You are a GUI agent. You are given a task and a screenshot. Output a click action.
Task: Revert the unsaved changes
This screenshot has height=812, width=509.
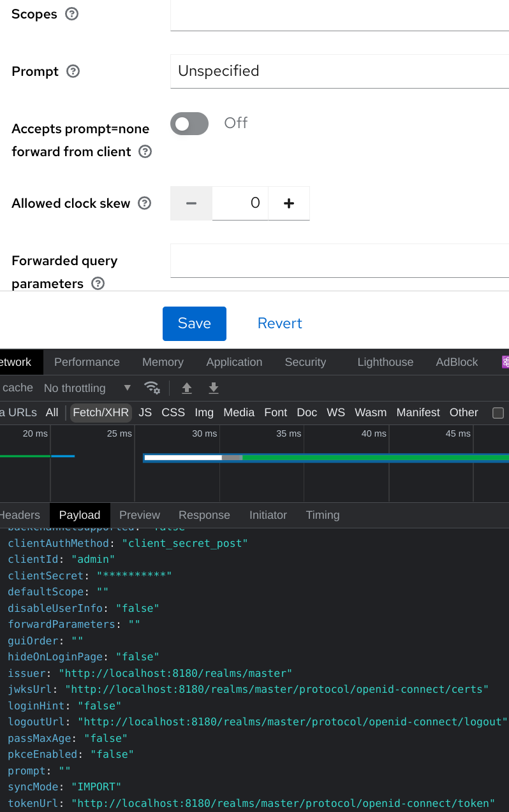[279, 323]
